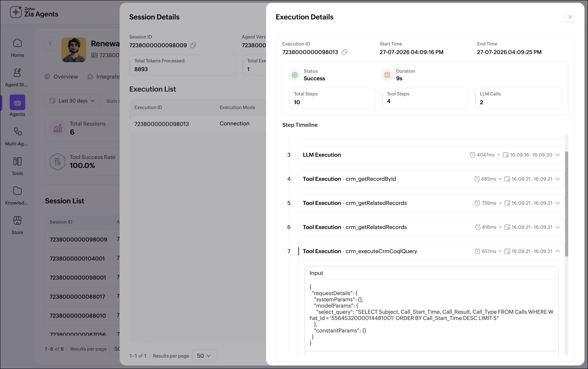Open Store in the sidebar
The image size is (588, 369).
coord(17,225)
